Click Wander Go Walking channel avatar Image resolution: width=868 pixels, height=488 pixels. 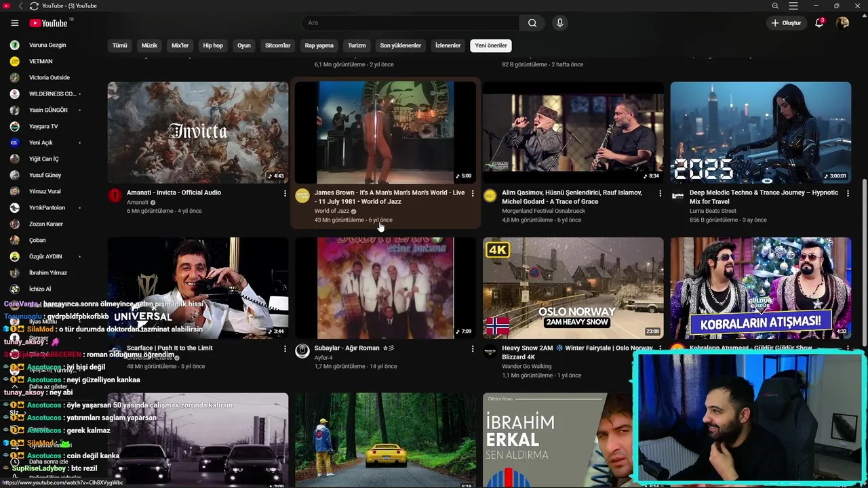(x=490, y=351)
